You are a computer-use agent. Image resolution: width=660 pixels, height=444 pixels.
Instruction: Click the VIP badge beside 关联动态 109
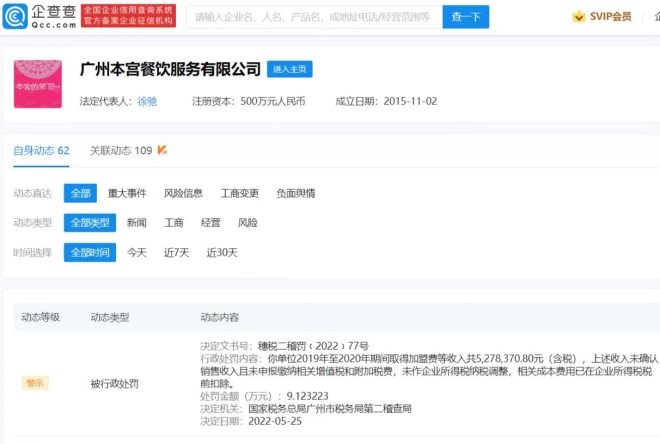click(162, 151)
